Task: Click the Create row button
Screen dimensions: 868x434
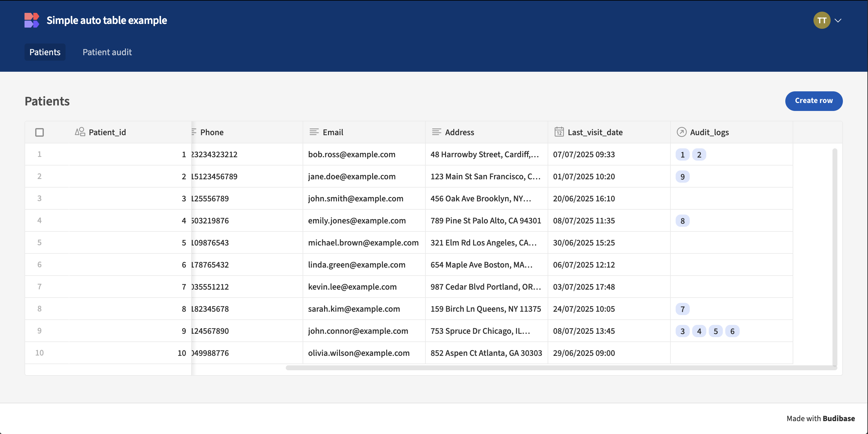Action: point(814,101)
